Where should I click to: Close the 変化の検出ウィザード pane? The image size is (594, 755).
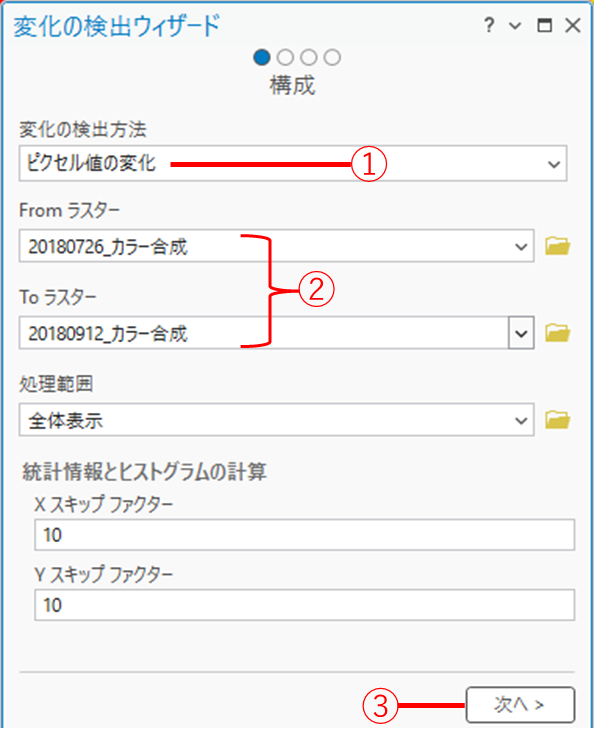click(573, 25)
